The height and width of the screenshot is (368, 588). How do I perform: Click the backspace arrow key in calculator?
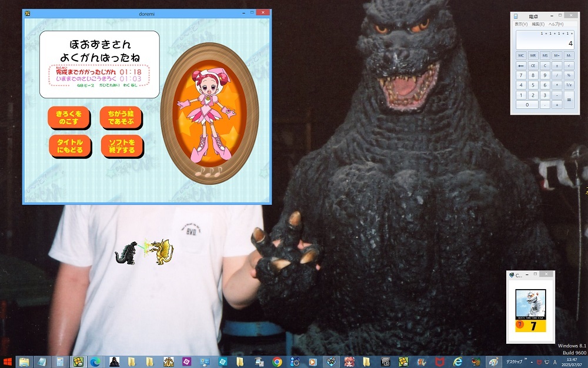521,65
